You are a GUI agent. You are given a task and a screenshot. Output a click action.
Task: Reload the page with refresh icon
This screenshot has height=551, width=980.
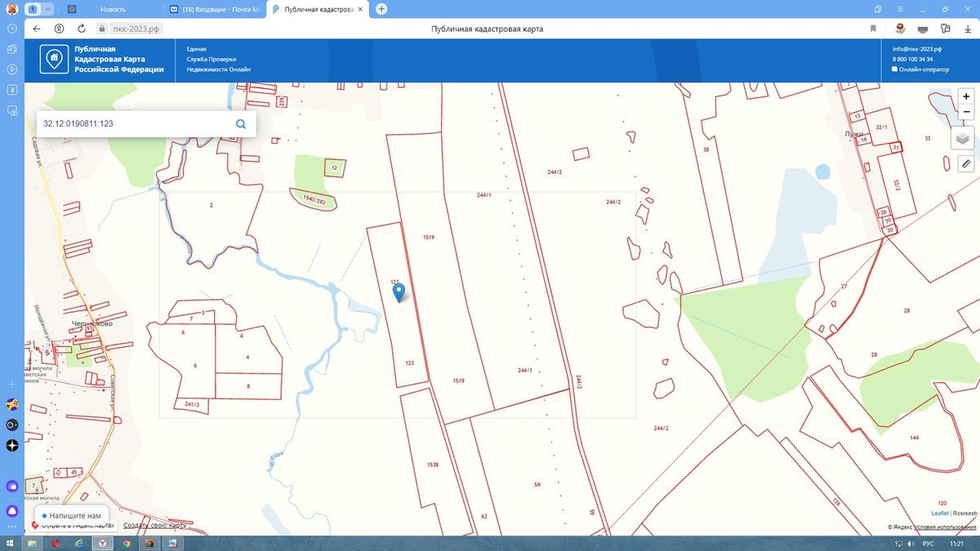coord(82,29)
